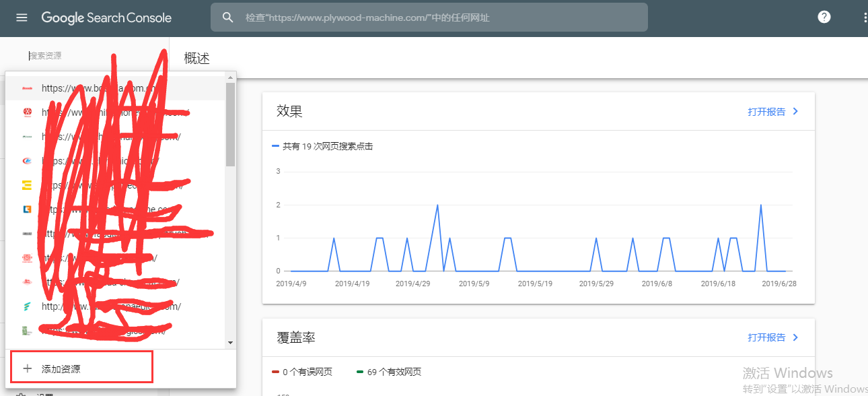This screenshot has width=868, height=396.
Task: Select the 概述 overview heading
Action: (x=196, y=58)
